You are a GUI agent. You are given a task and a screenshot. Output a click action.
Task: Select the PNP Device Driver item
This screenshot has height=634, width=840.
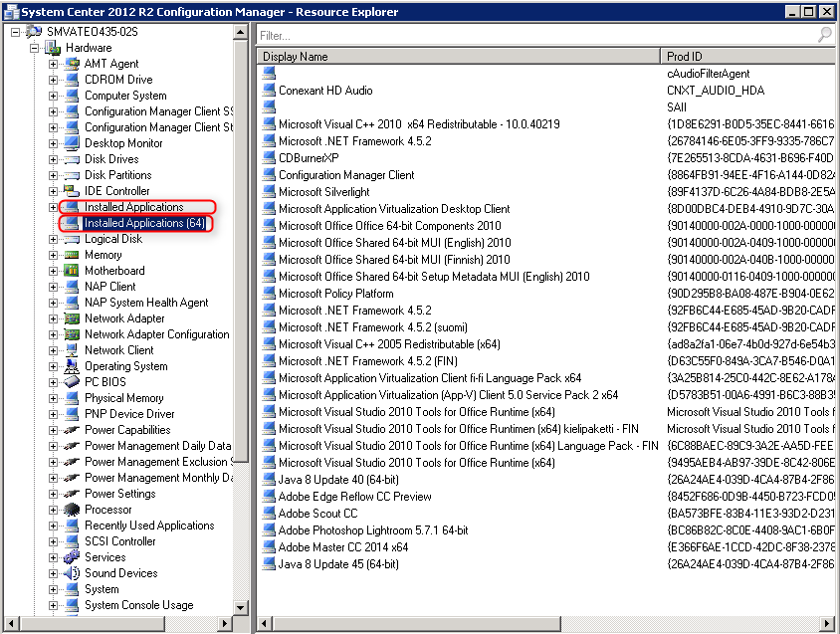click(129, 414)
